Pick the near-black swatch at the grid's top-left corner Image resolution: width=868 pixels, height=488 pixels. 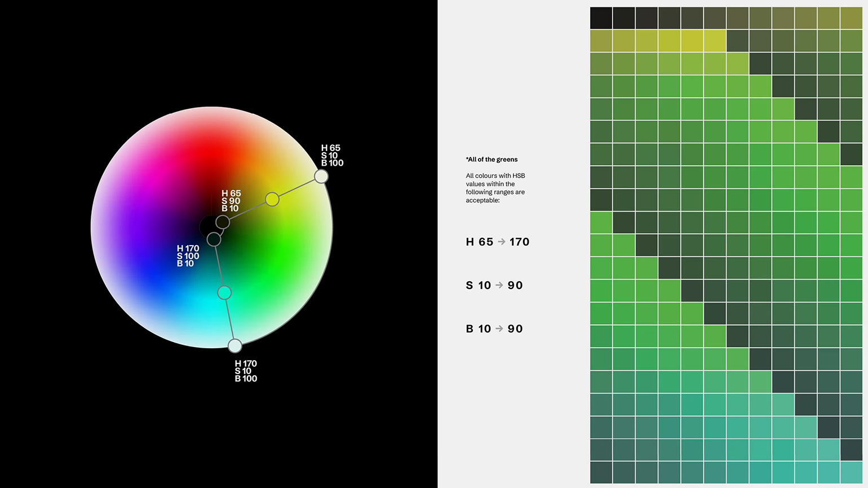click(601, 18)
